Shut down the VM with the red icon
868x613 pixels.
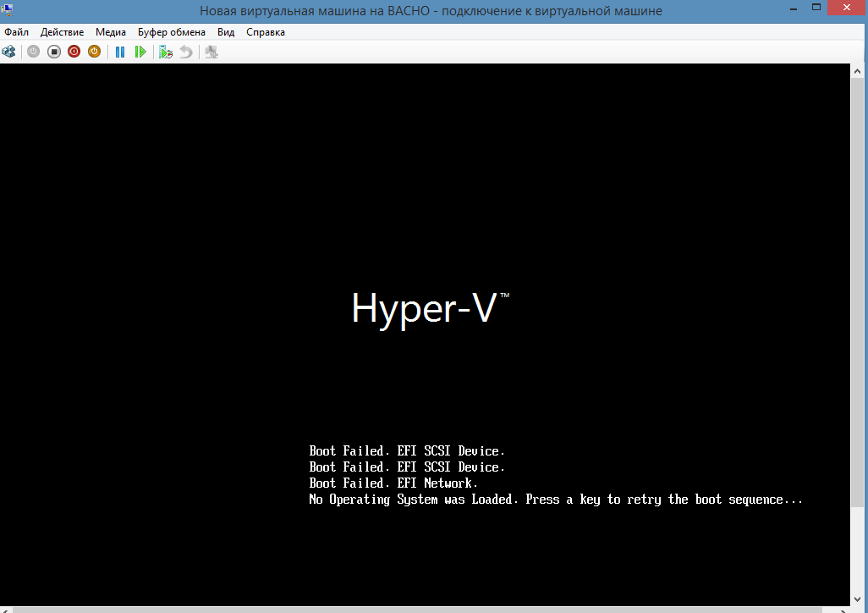[74, 52]
